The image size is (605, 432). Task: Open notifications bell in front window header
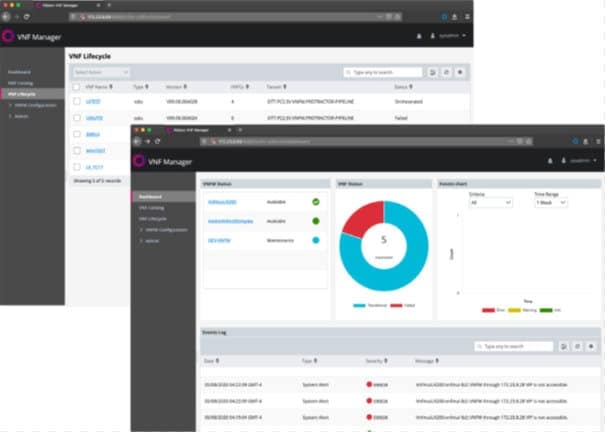(550, 160)
